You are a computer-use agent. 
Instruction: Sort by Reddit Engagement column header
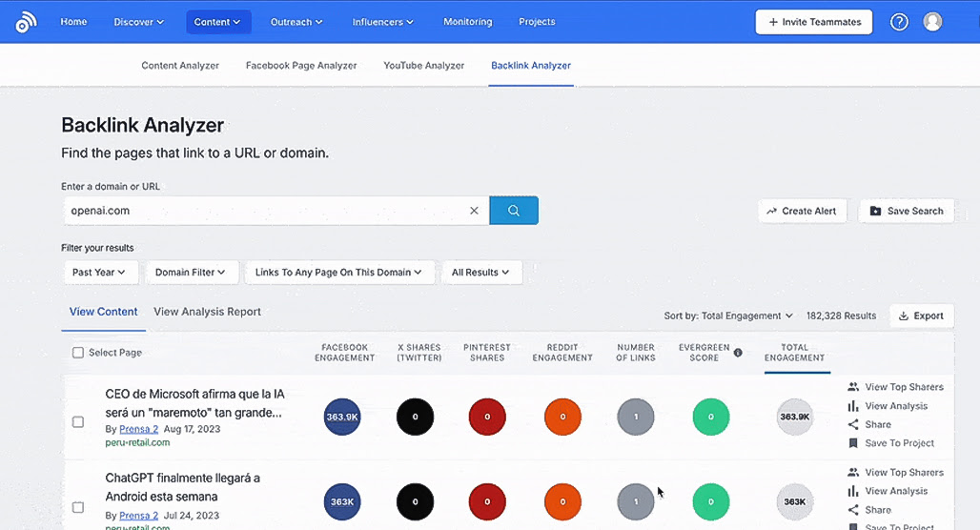point(561,353)
